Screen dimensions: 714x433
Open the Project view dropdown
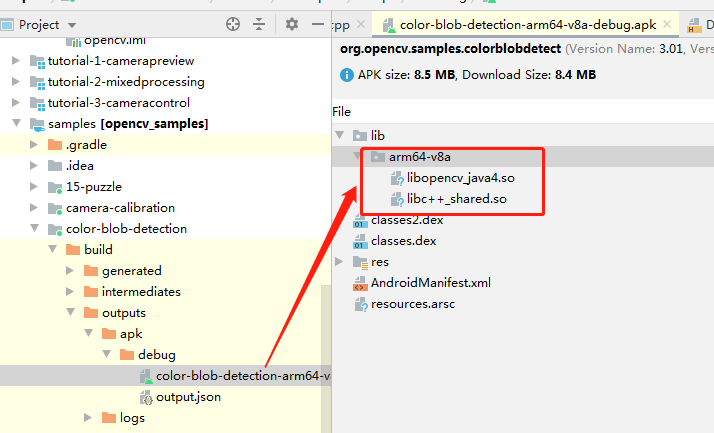(x=72, y=25)
